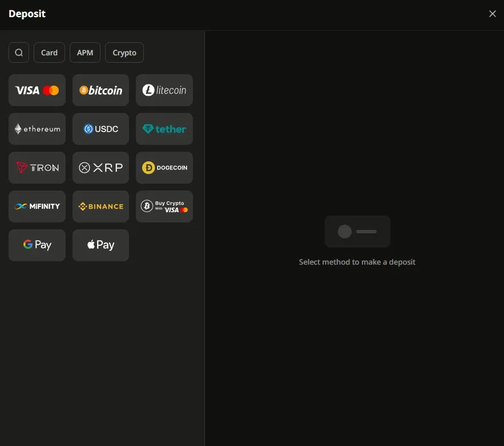The image size is (504, 446).
Task: Pick the MiFinity payment method
Action: click(x=37, y=206)
